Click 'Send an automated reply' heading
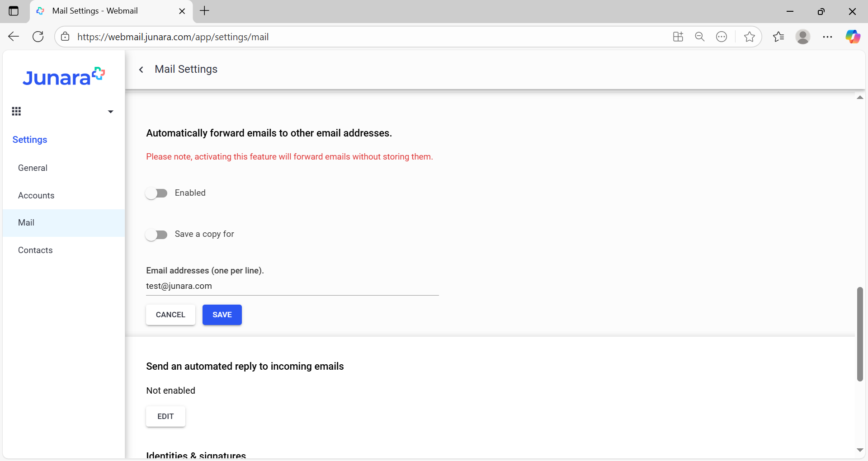The width and height of the screenshot is (868, 461). pos(245,367)
